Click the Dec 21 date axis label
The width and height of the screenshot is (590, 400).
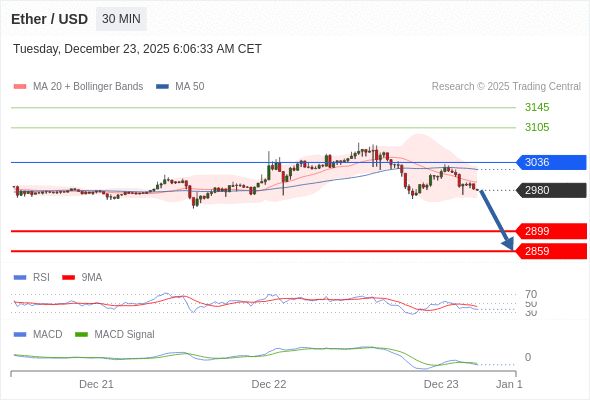point(96,384)
